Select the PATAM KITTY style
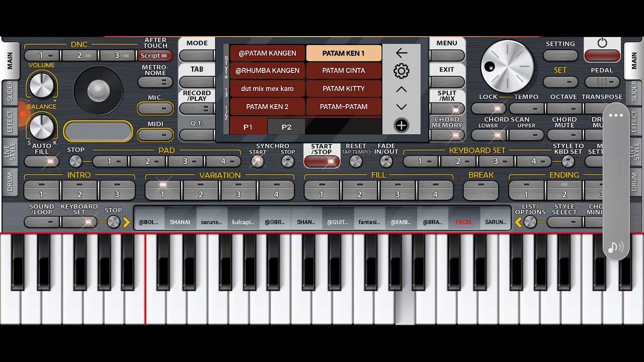This screenshot has width=644, height=362. point(344,89)
